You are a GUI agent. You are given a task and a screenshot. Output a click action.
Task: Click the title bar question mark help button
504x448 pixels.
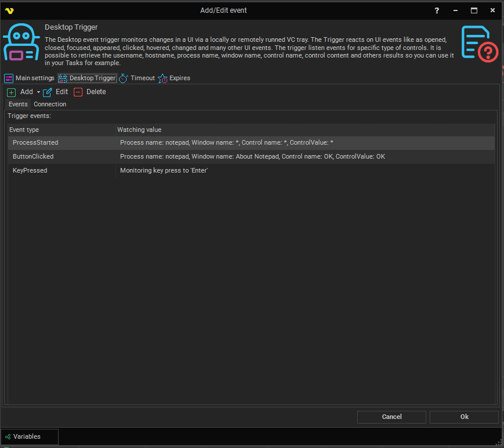point(437,10)
